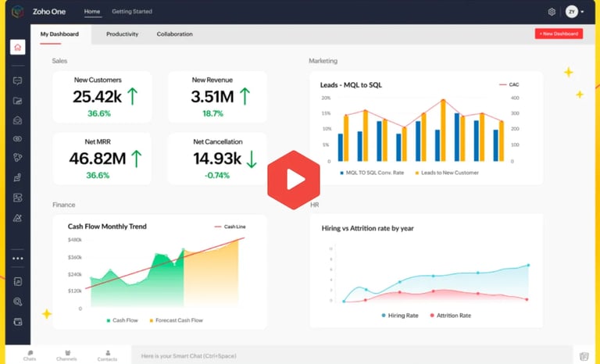Open the search magnifier sidebar icon
Viewport: 600px width, 364px height.
click(x=18, y=302)
